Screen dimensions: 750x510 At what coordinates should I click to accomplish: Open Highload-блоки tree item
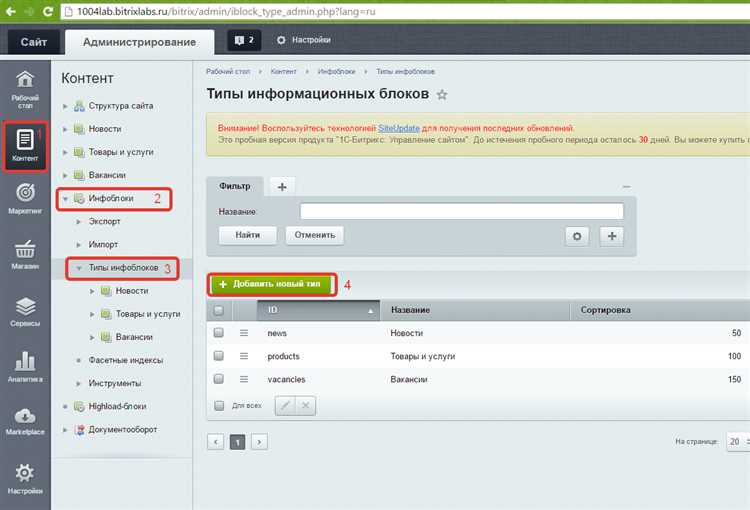point(118,407)
